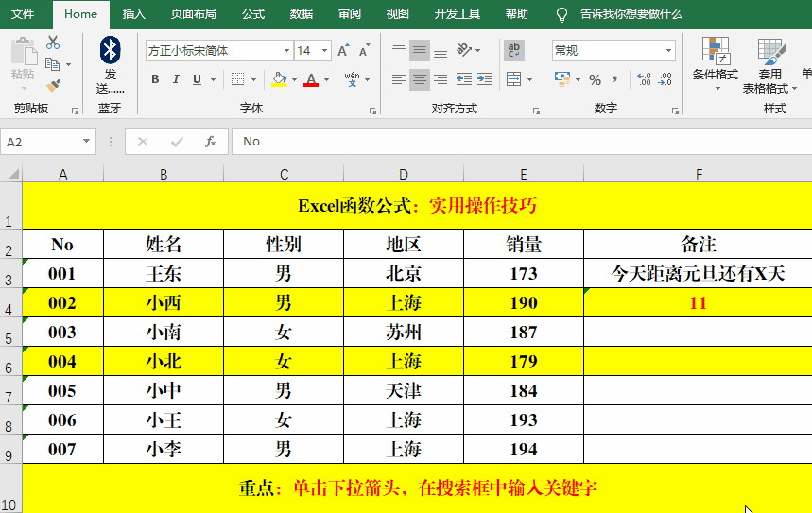Toggle italic formatting
Screen dimensions: 812x513
click(177, 80)
